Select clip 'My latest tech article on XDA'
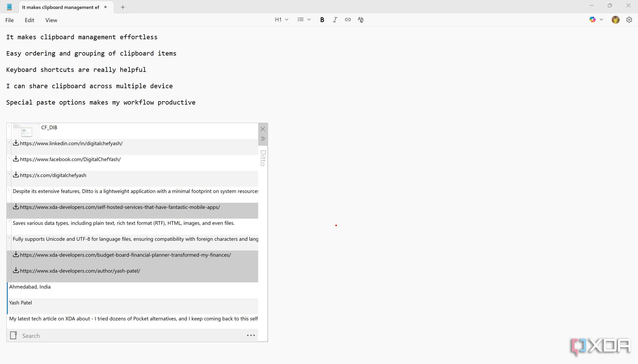This screenshot has height=364, width=638. click(133, 322)
